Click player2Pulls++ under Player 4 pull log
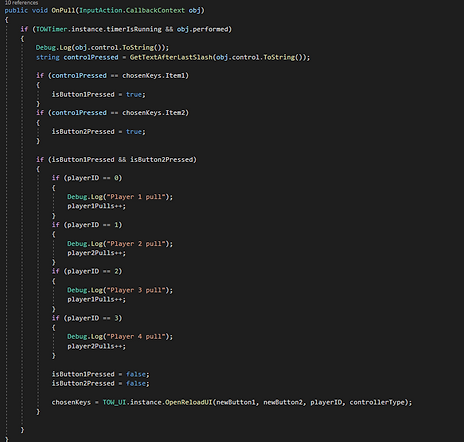The width and height of the screenshot is (464, 442). [96, 347]
